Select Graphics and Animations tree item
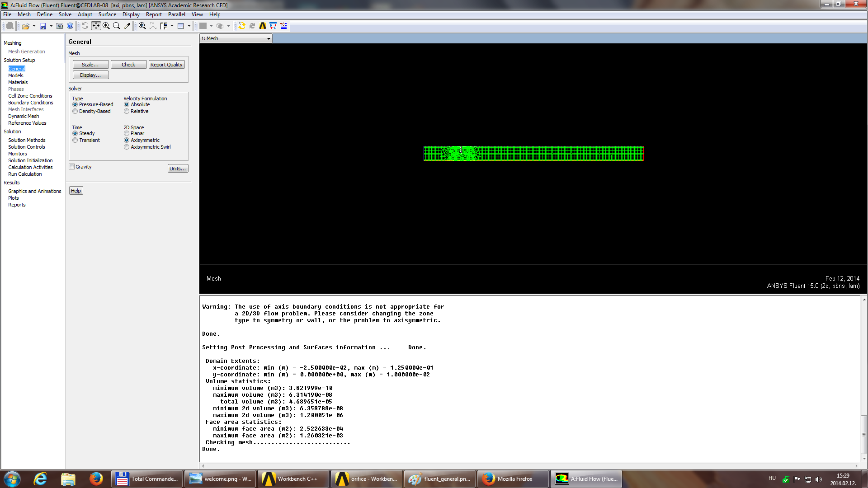 pos(35,191)
